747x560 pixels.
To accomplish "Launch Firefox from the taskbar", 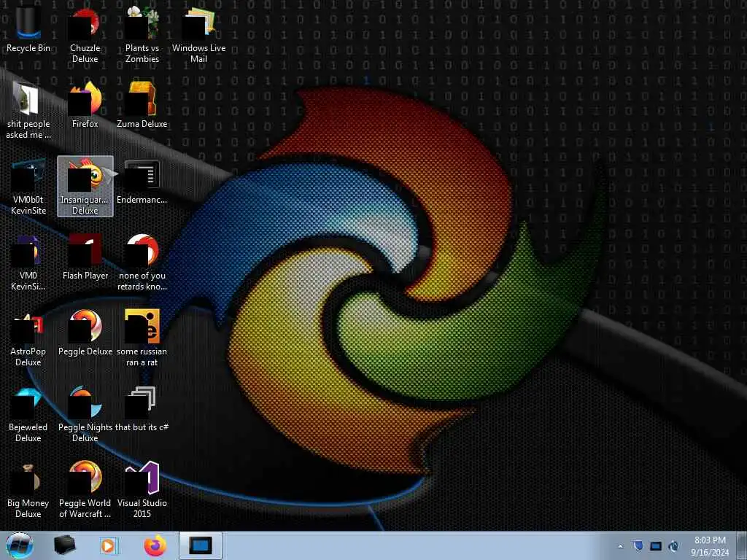I will [155, 545].
